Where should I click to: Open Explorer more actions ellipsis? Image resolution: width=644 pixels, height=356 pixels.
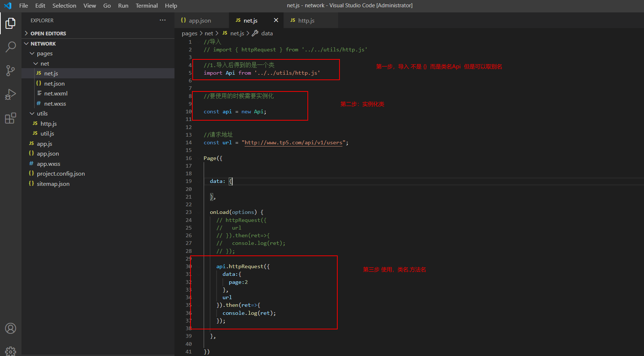click(162, 20)
